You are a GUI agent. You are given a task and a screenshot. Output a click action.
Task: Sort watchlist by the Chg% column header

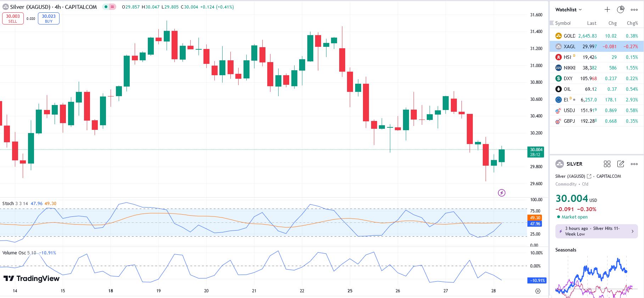tap(632, 23)
